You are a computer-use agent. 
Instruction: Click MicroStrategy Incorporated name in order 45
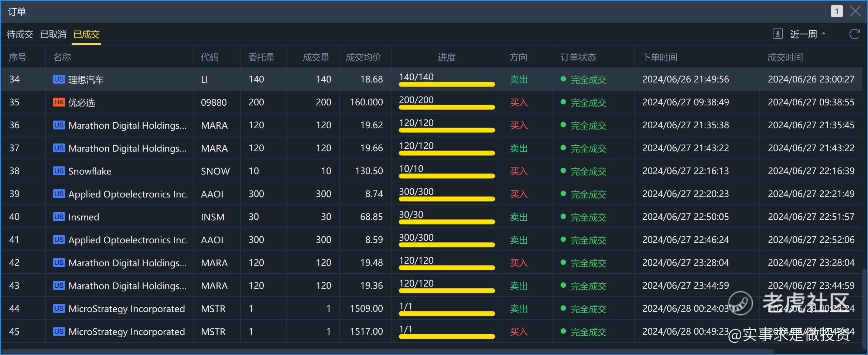pos(127,332)
